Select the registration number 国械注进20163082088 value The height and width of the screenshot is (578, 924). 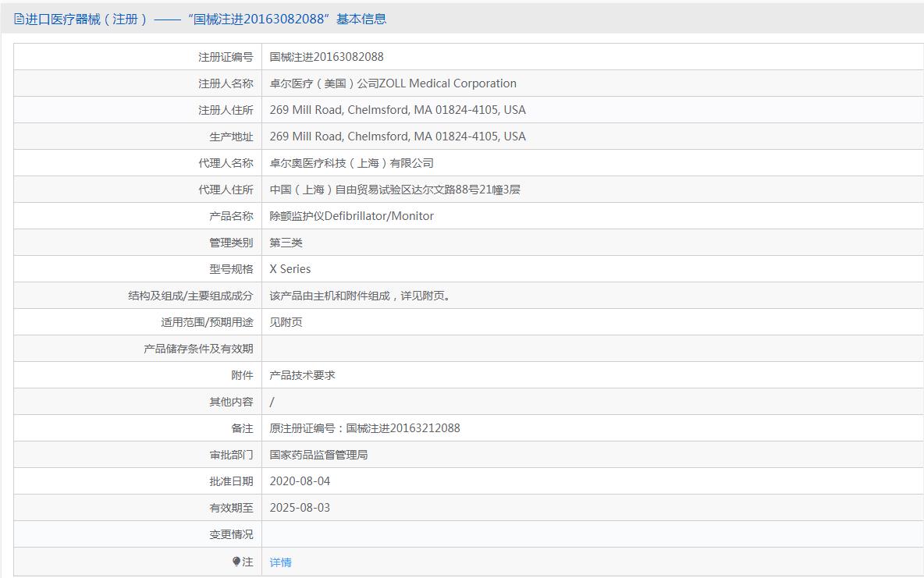click(326, 57)
